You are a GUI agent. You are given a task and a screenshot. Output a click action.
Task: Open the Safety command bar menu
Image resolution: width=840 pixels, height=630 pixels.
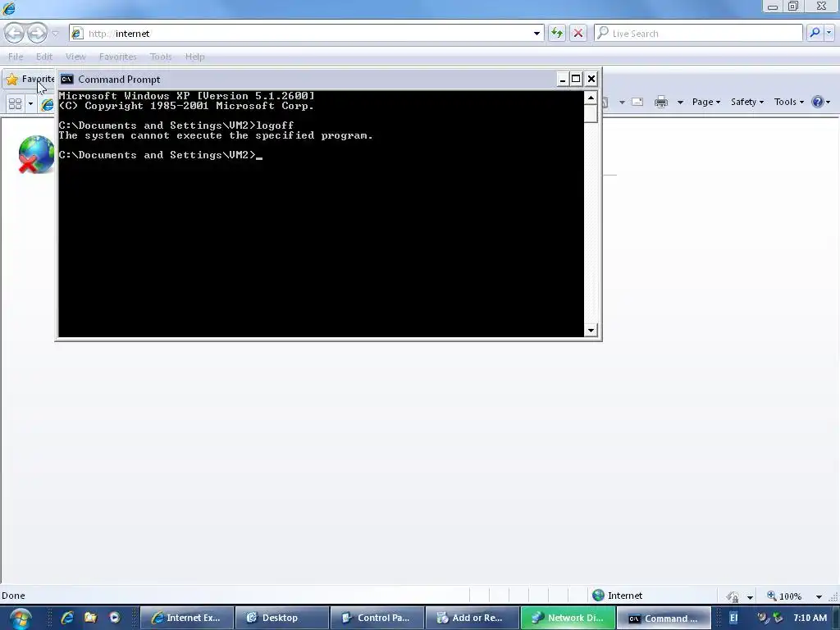tap(746, 102)
